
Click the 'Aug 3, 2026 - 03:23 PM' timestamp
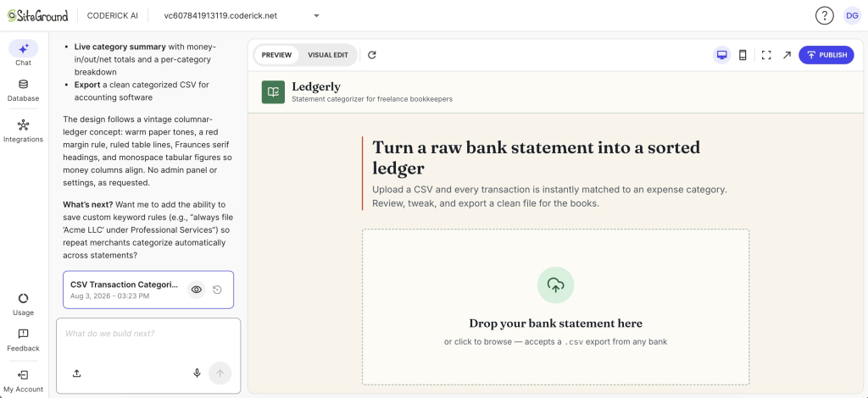(109, 296)
